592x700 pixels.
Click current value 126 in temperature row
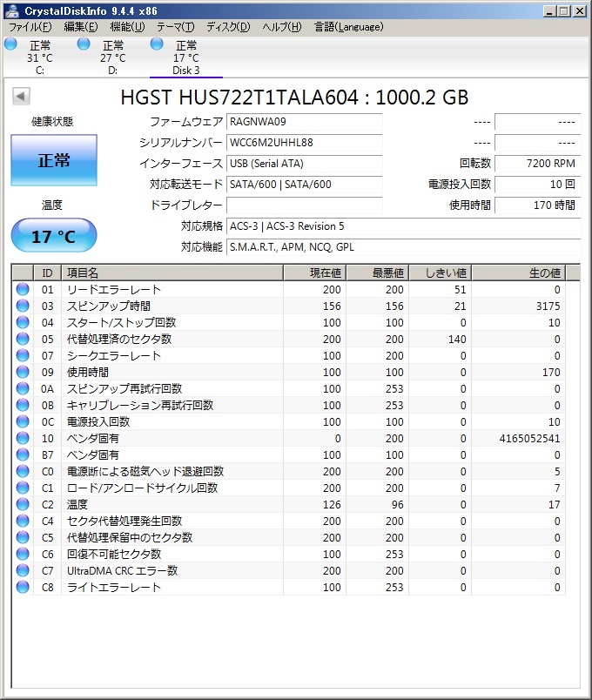[332, 504]
